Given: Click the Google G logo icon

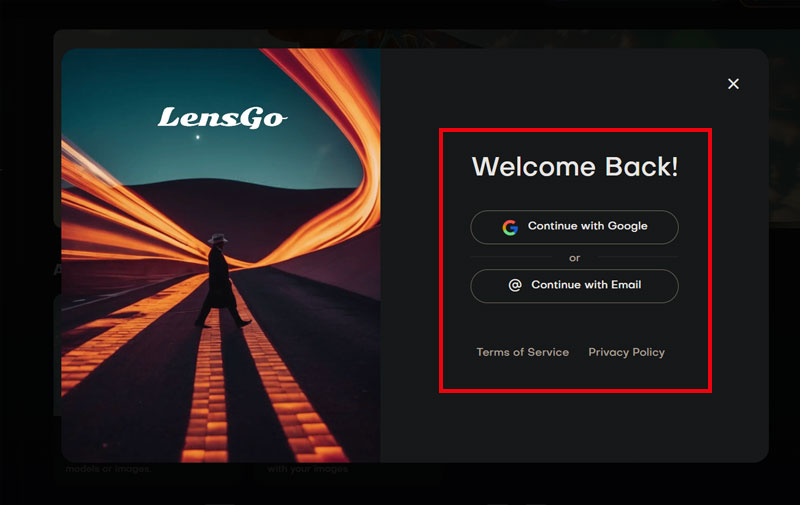Looking at the screenshot, I should click(510, 227).
